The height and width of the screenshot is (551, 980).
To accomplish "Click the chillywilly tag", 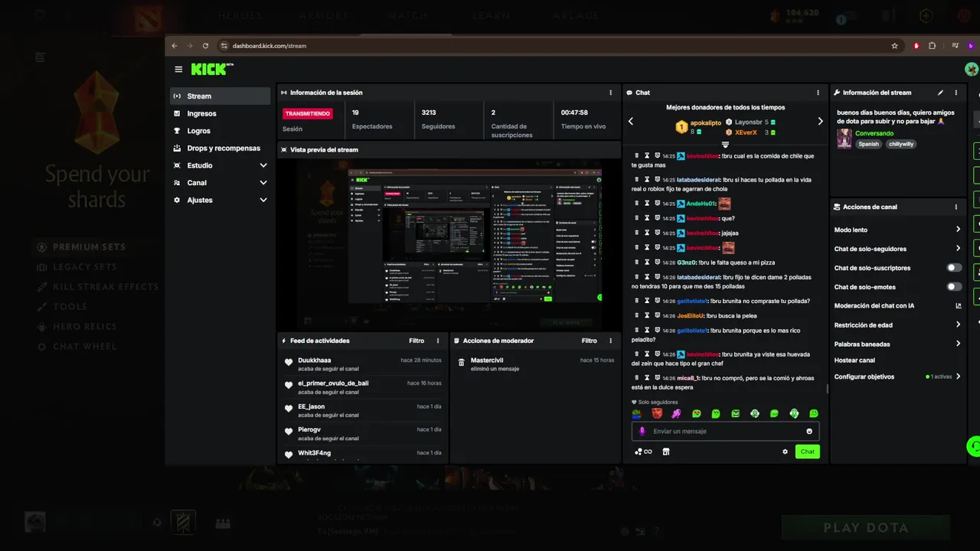I will 901,144.
